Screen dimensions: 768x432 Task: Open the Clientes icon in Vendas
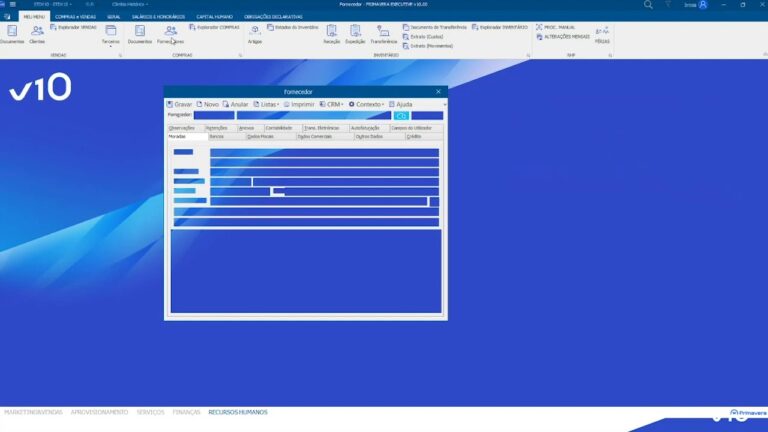pyautogui.click(x=37, y=34)
